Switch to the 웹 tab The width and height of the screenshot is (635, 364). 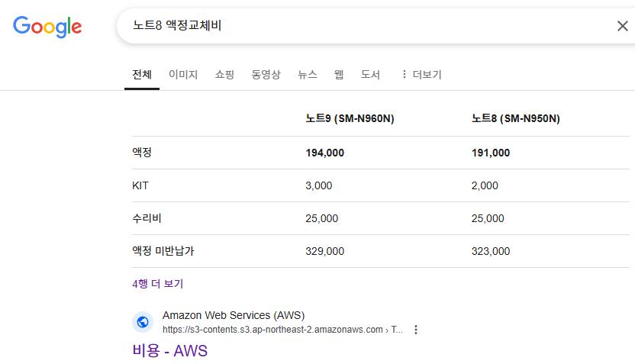[x=339, y=75]
